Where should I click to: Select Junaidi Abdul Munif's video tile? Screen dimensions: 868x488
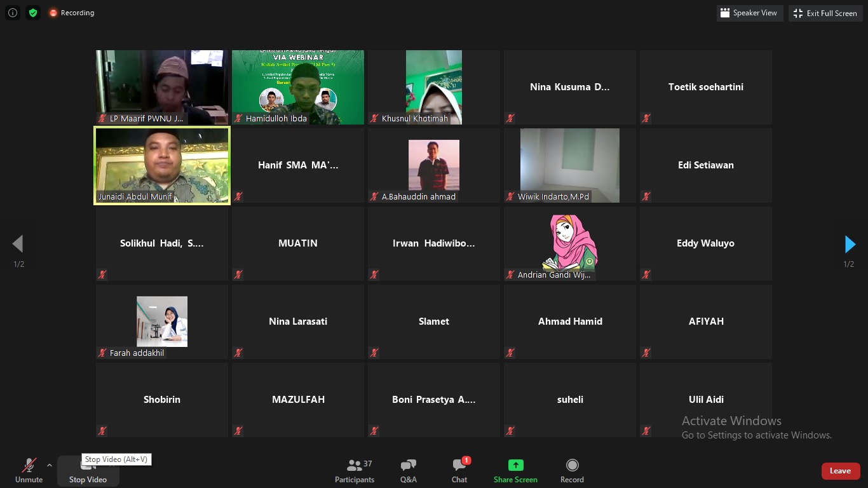click(x=162, y=165)
